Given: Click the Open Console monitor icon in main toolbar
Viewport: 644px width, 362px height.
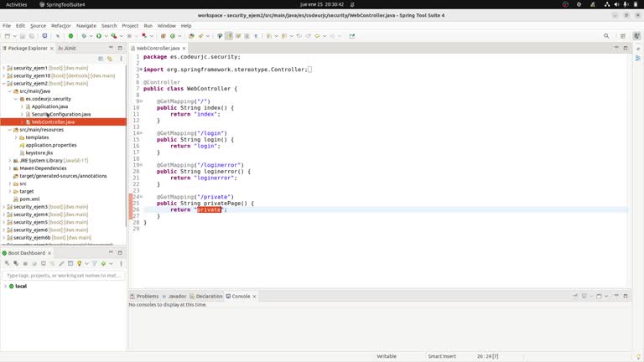Looking at the screenshot, I should point(44,36).
